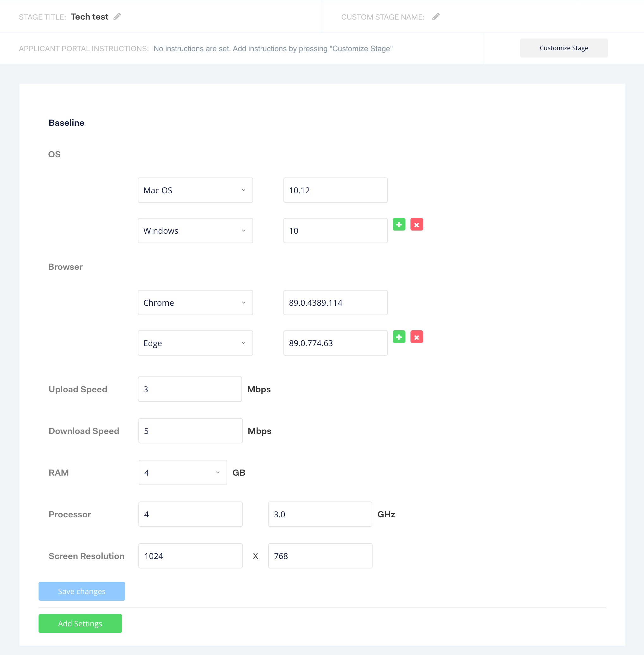Edit the stage title pencil icon
This screenshot has width=644, height=655.
click(x=117, y=16)
